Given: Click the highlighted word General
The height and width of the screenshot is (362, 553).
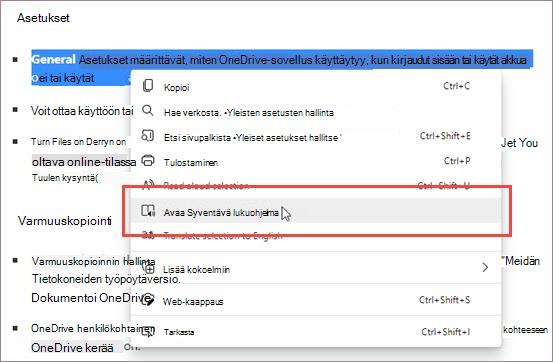Looking at the screenshot, I should (x=53, y=59).
